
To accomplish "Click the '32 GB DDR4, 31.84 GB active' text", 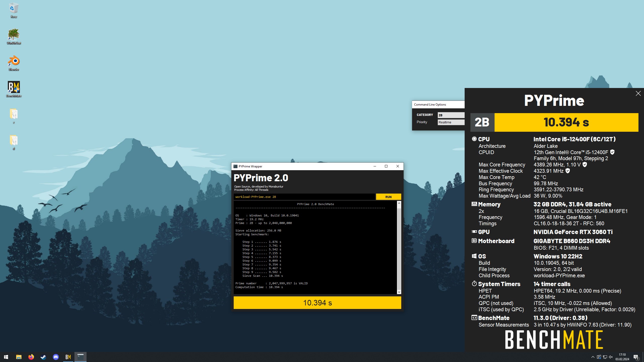I will (572, 204).
